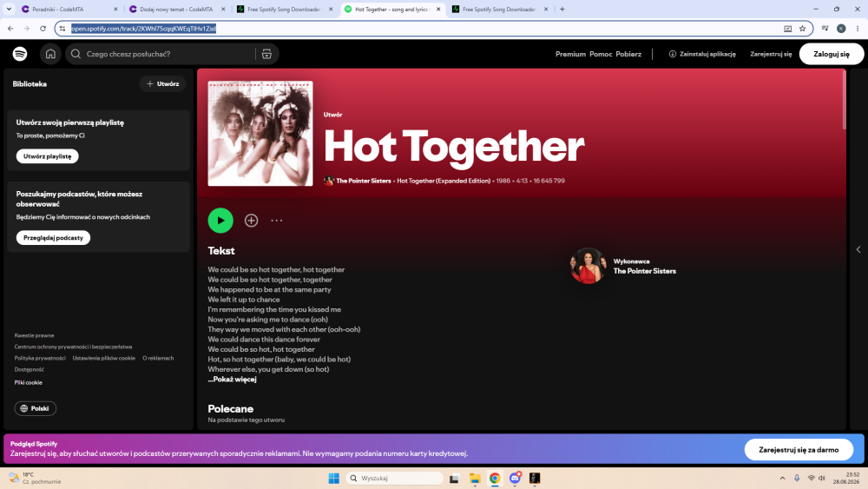
Task: Open site information icon in address bar
Action: tap(62, 29)
